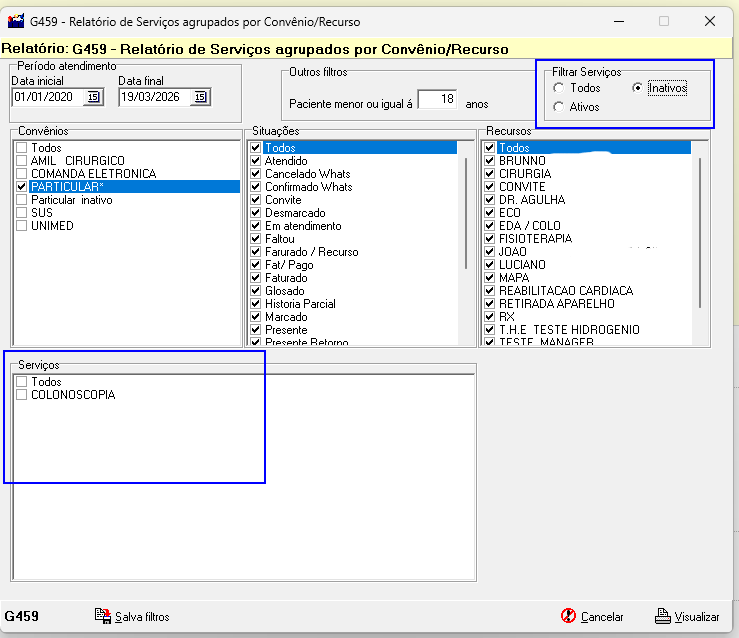Open calendar picker for Data final
739x638 pixels.
pyautogui.click(x=200, y=97)
